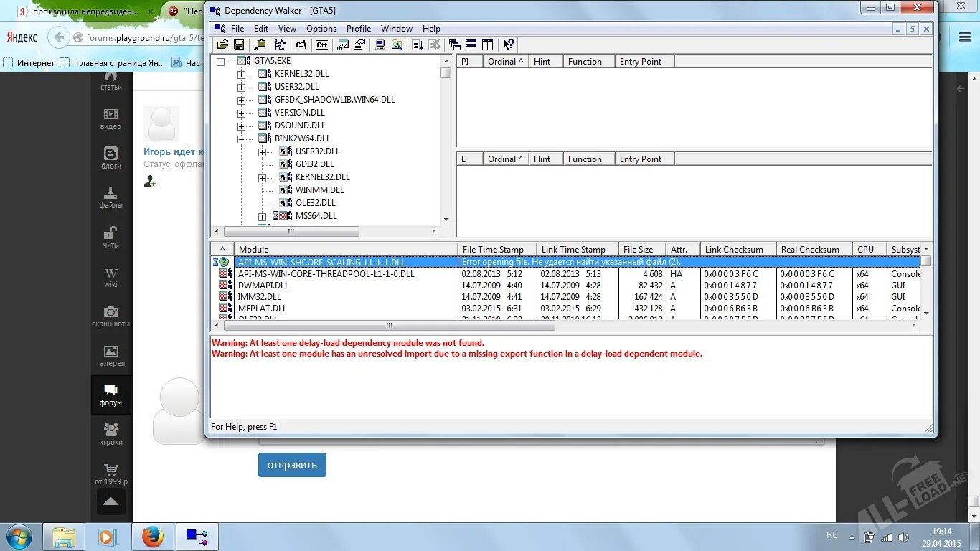Select API-MS-WIN-SHCORE-SCALING-L1-1-1.DLL module row
The image size is (980, 551).
click(x=565, y=263)
